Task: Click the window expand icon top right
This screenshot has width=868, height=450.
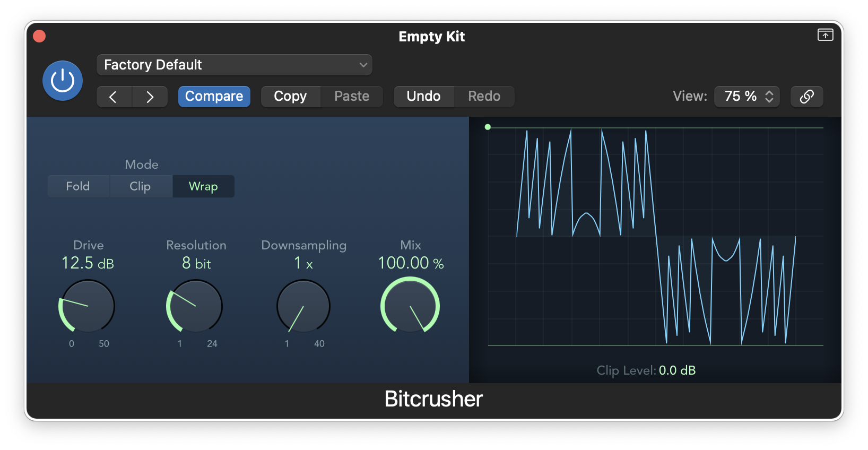Action: click(825, 35)
